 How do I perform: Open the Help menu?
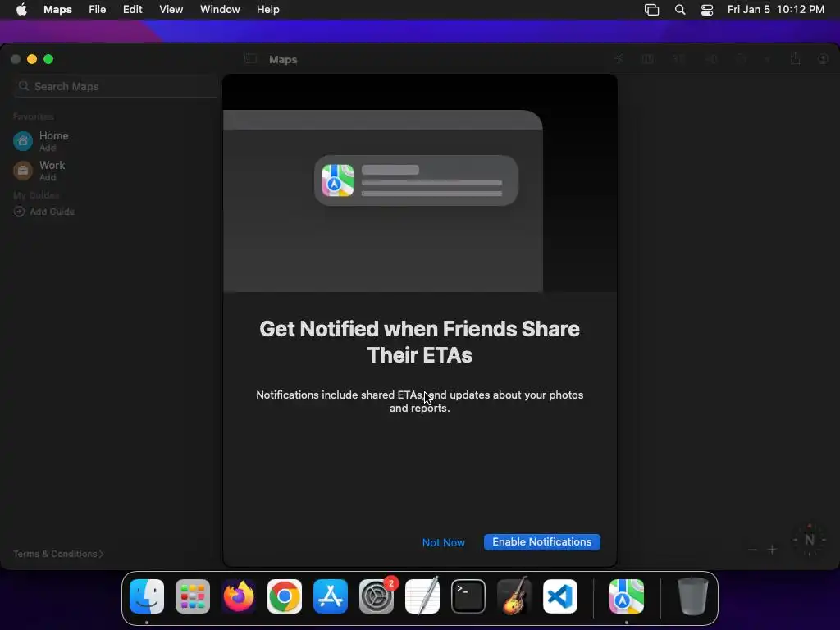(267, 10)
